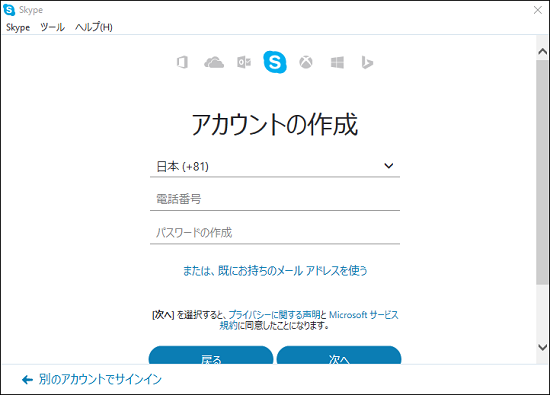Focus the パスワードの作成 field
Screen dimensions: 550x395
coord(275,233)
